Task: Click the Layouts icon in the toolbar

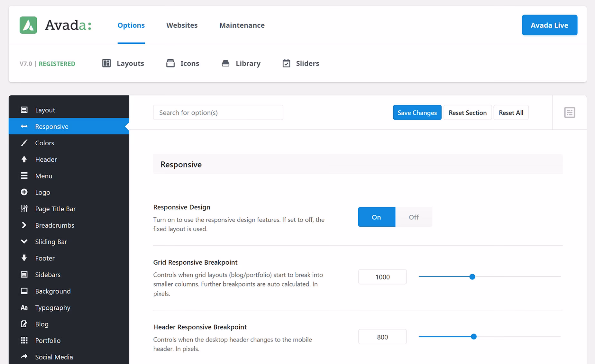Action: [106, 63]
